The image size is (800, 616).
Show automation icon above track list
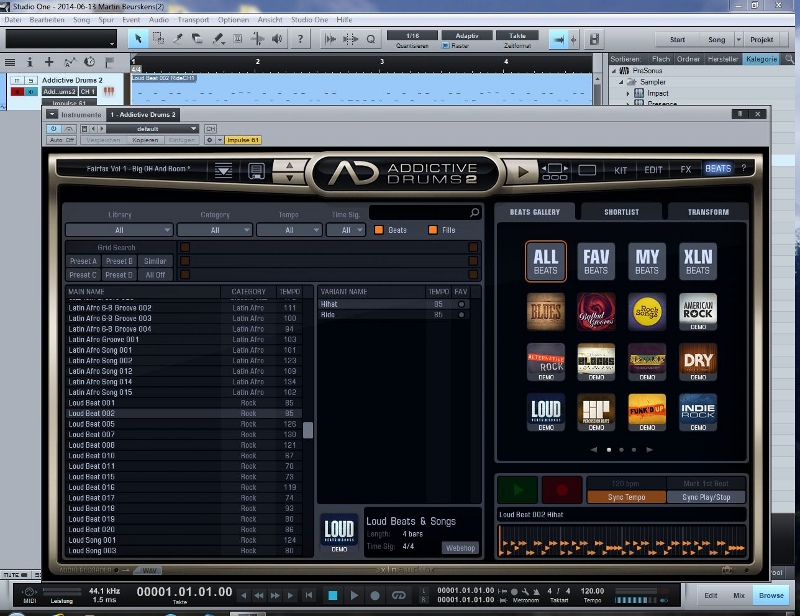[69, 62]
